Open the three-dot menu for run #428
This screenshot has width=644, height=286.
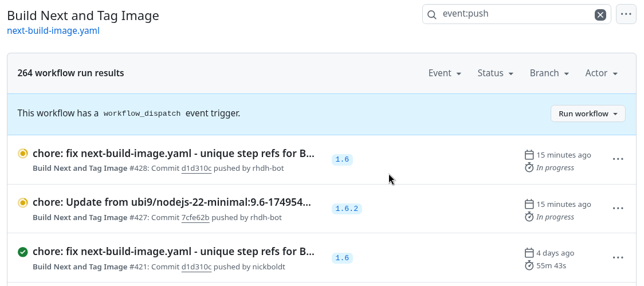618,159
